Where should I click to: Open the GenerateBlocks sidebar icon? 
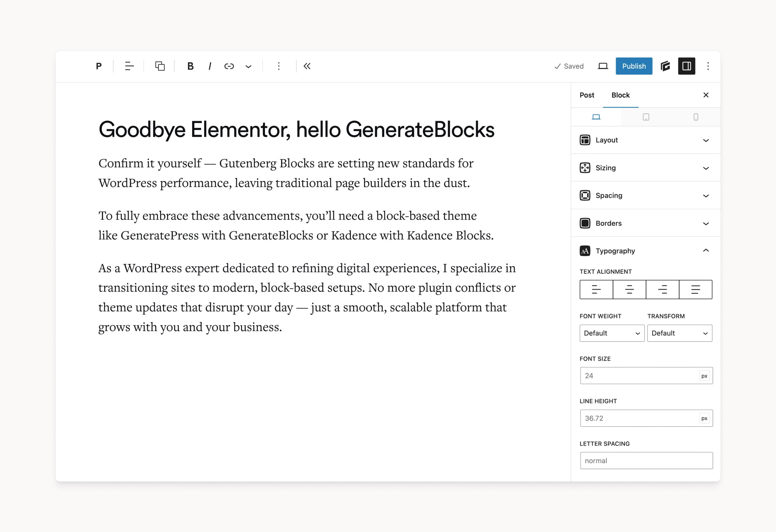pyautogui.click(x=665, y=66)
